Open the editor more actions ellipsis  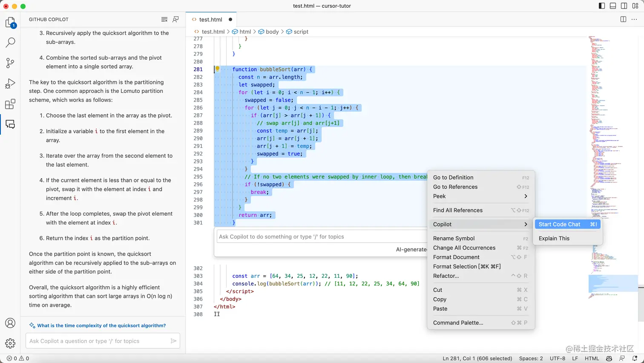(x=634, y=20)
